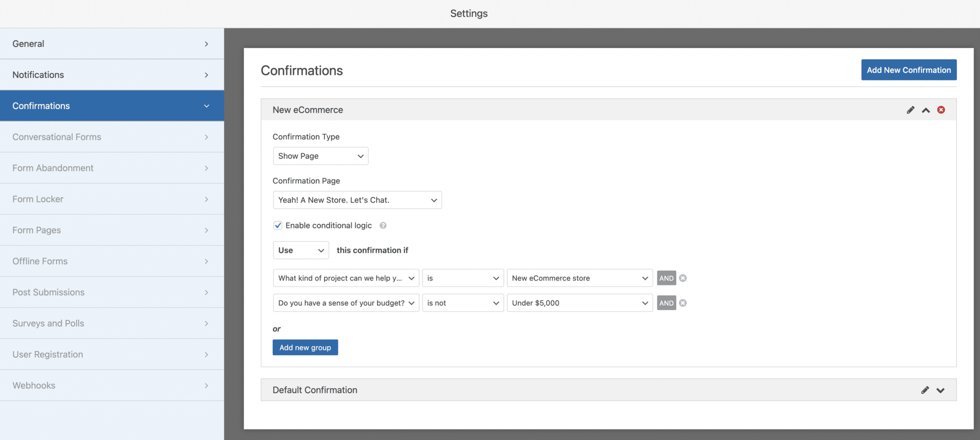Select the Webhooks sidebar item
Viewport: 980px width, 440px height.
point(112,385)
